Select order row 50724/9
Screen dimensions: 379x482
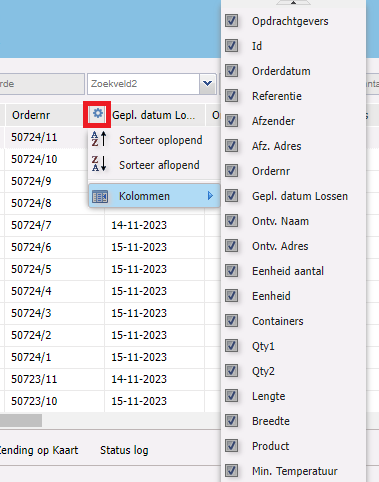31,181
